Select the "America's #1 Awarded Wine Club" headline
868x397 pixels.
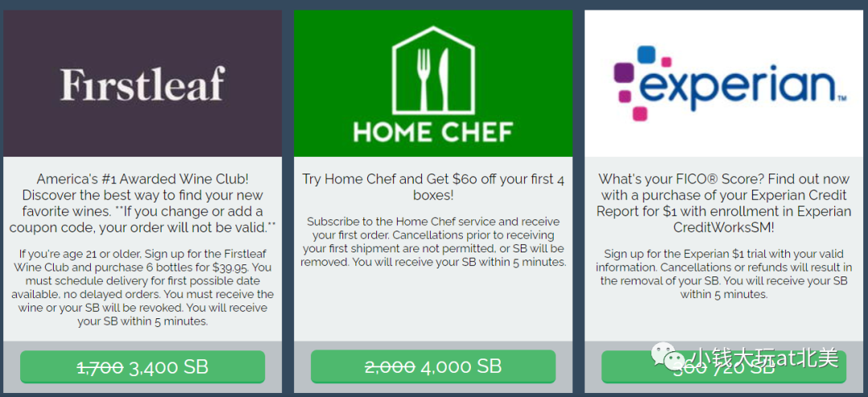[x=142, y=203]
